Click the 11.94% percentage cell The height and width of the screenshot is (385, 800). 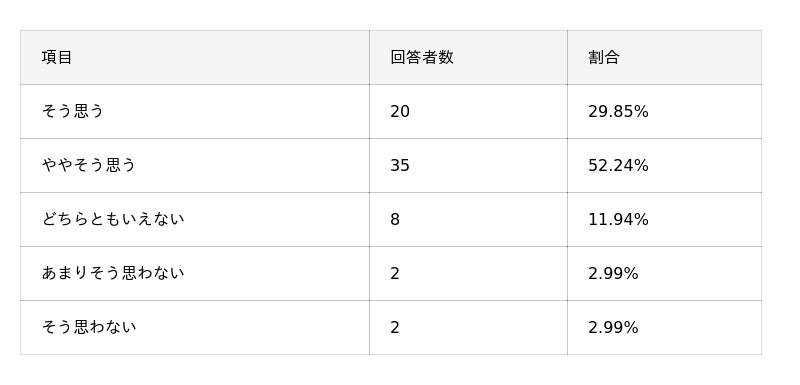(x=618, y=219)
